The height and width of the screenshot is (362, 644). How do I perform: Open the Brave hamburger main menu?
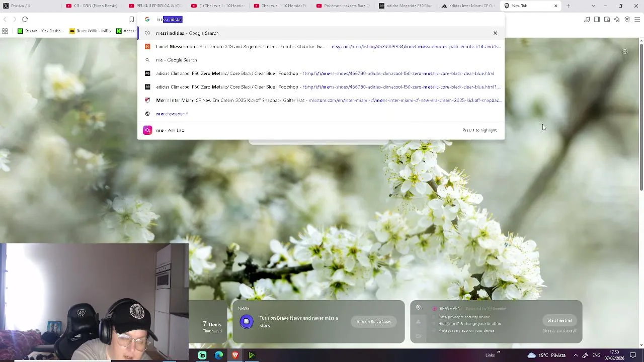point(637,19)
